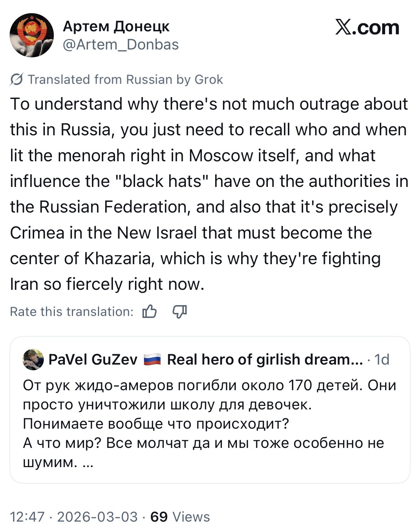Click Артем Донецк's profile avatar
This screenshot has height=528, width=420.
pos(31,35)
